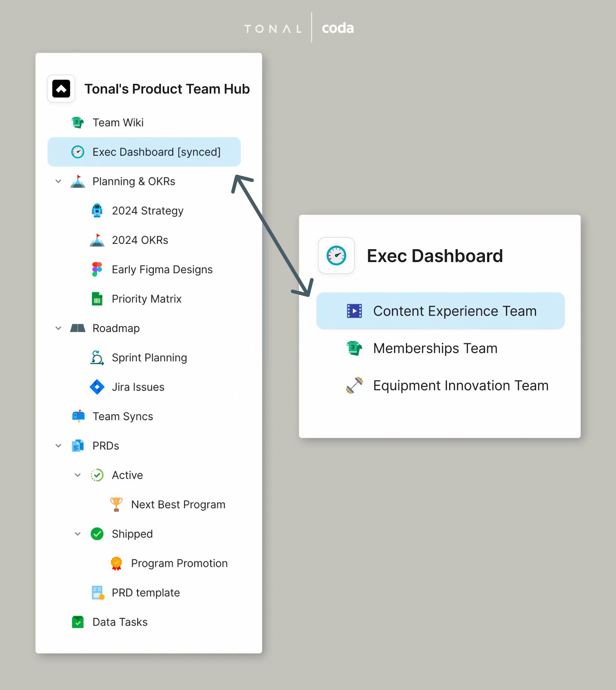The image size is (616, 690).
Task: Click document icon next to PRDs
Action: 78,446
